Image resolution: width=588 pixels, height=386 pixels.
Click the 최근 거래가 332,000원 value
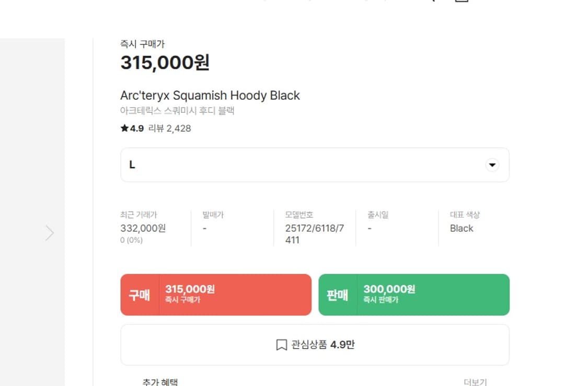pos(143,228)
